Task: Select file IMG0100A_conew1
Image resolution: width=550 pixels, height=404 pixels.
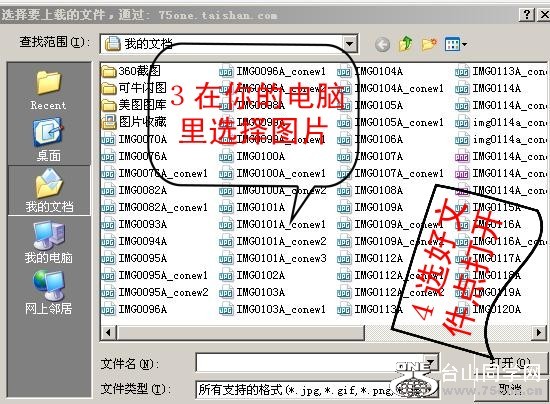Action: coord(272,173)
